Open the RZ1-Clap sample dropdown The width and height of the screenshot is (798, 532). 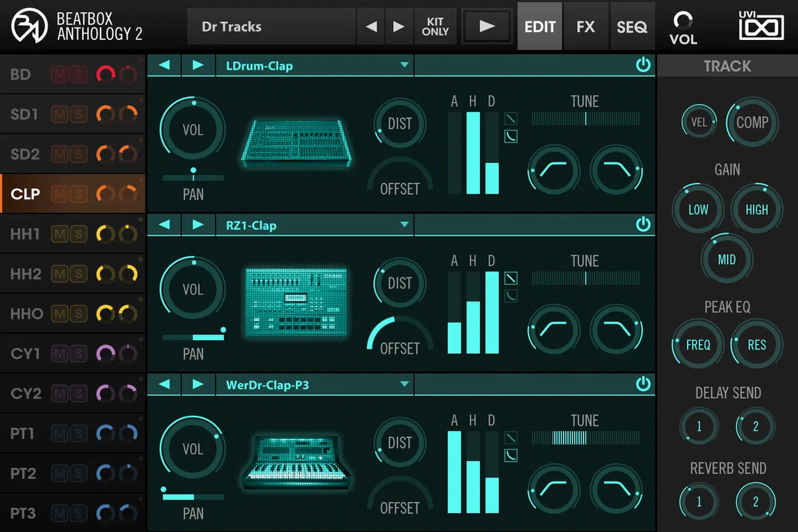click(404, 225)
